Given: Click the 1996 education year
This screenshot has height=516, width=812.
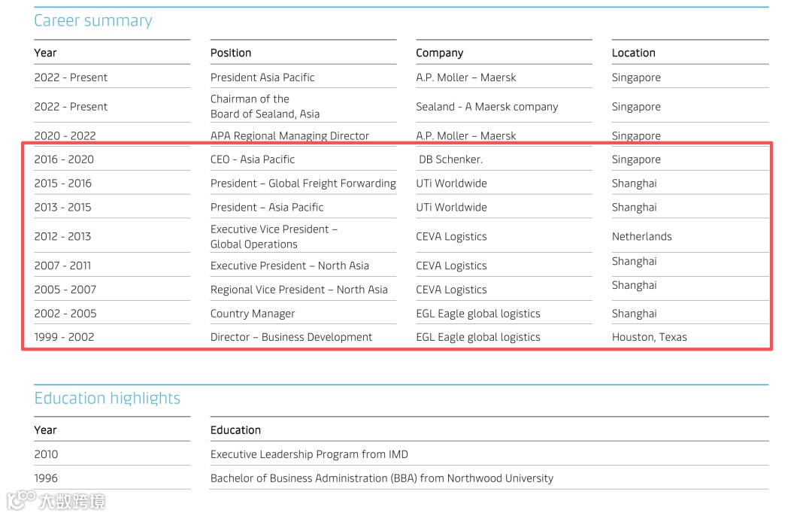Looking at the screenshot, I should pyautogui.click(x=46, y=478).
